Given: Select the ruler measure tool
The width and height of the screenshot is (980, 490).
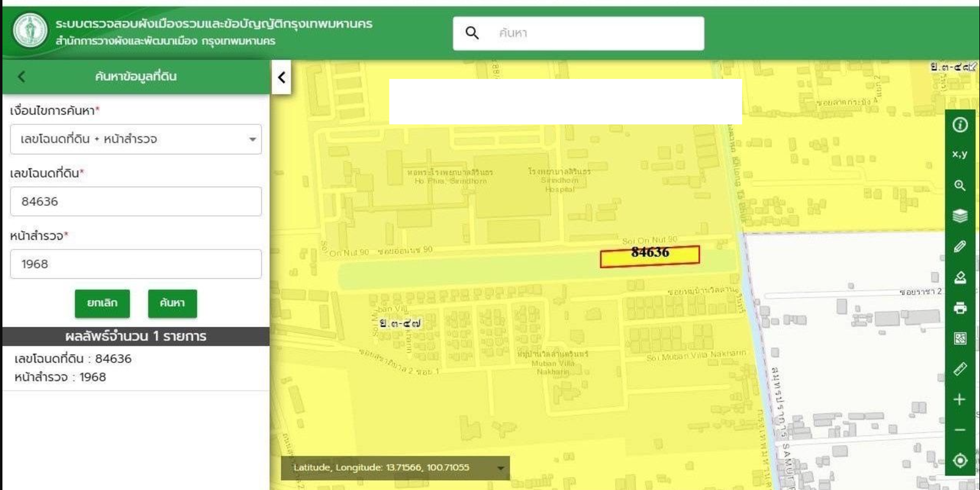Looking at the screenshot, I should 960,369.
